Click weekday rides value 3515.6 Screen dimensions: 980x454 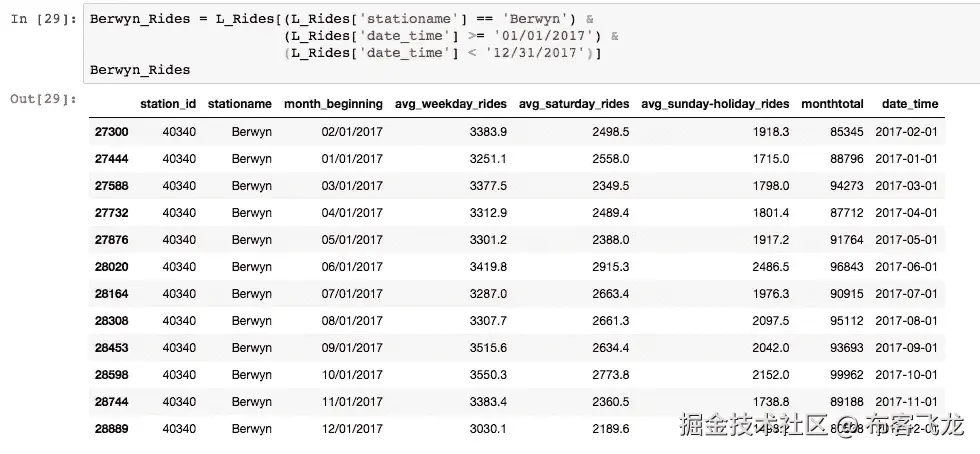pos(488,348)
